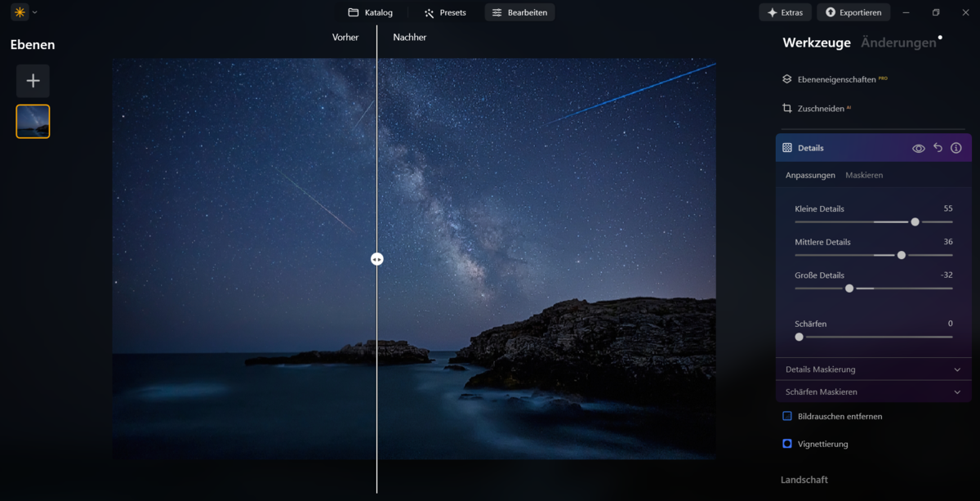Open the Ebeneneigenschaften tool
Screen dimensions: 980x501
[839, 78]
